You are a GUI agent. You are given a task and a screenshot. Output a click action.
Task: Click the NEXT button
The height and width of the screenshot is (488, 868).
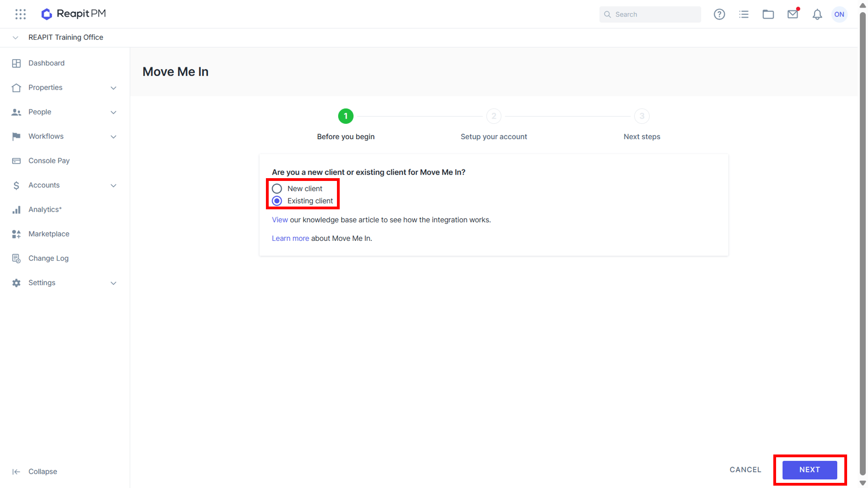click(x=810, y=469)
